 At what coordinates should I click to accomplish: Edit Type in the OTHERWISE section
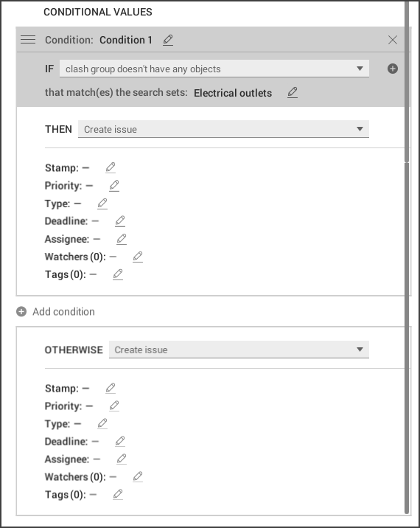pyautogui.click(x=102, y=423)
